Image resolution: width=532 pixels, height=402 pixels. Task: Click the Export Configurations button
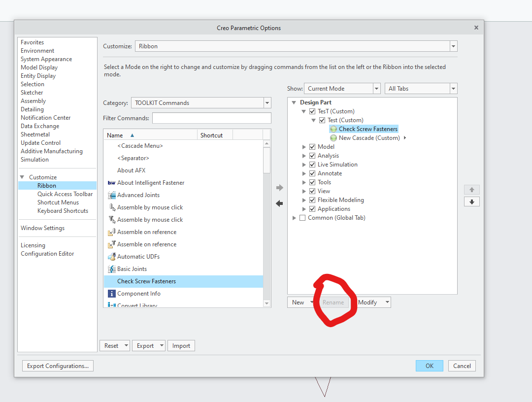click(x=57, y=366)
